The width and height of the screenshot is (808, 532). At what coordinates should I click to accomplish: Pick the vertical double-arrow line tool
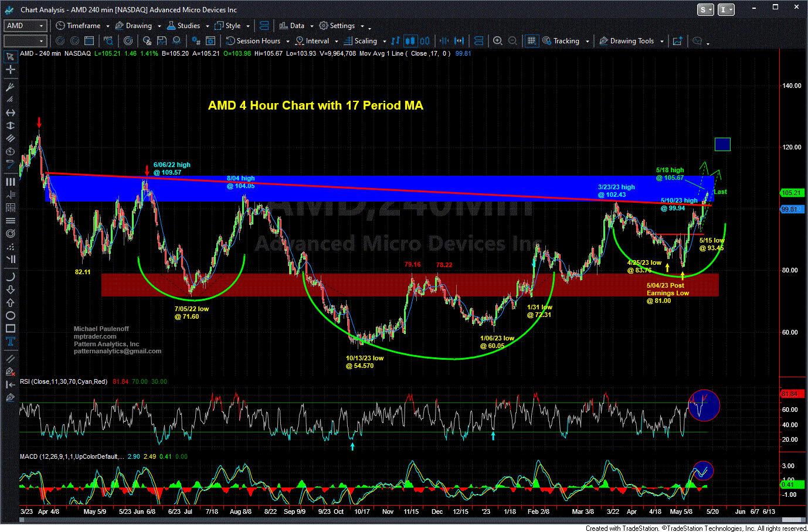(10, 125)
